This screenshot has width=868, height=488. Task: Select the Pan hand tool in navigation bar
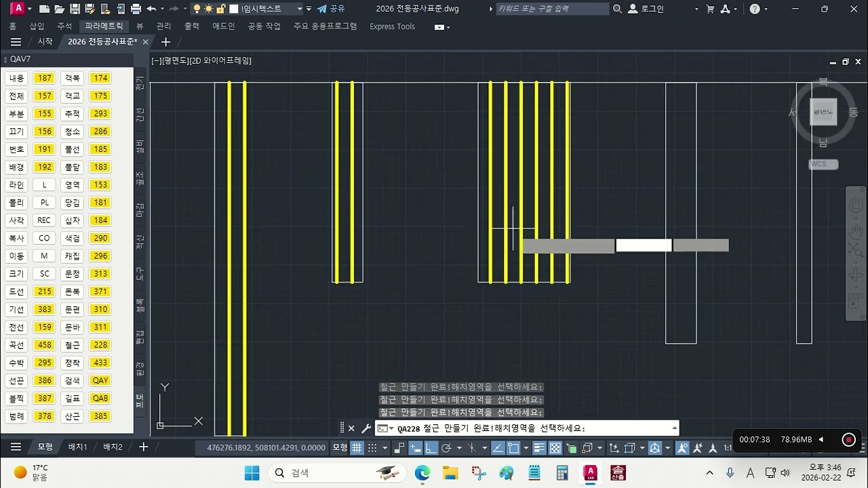[x=856, y=232]
